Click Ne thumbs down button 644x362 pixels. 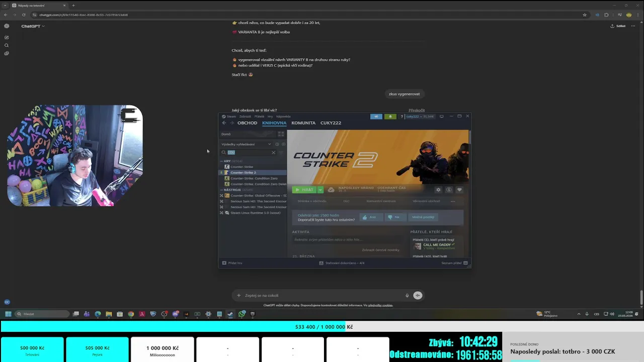(395, 217)
